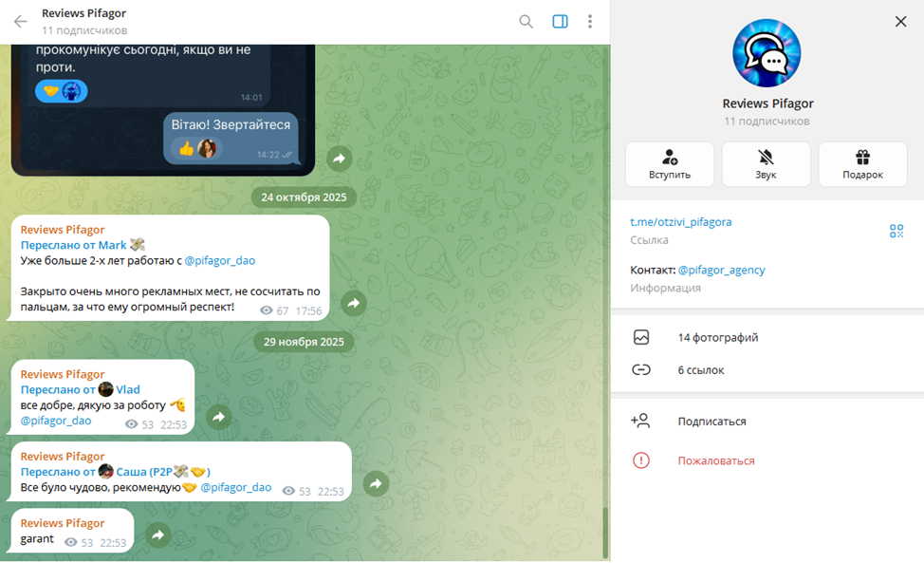The width and height of the screenshot is (924, 563).
Task: Click Подписаться to subscribe
Action: [x=767, y=421]
